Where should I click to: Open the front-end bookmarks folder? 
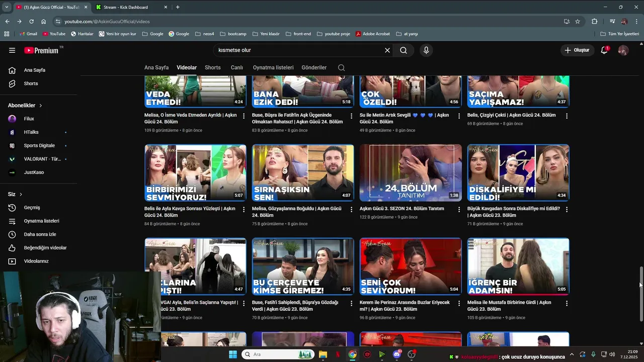[298, 34]
